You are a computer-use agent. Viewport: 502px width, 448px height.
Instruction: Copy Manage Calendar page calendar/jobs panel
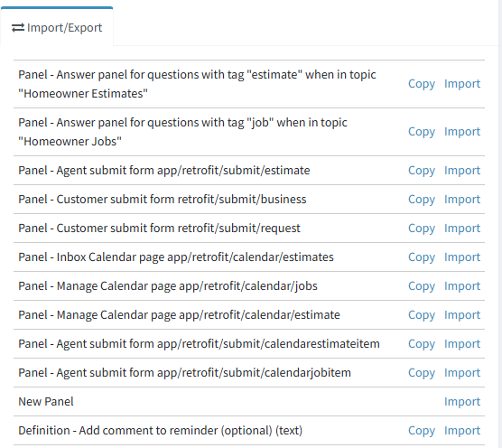coord(422,286)
